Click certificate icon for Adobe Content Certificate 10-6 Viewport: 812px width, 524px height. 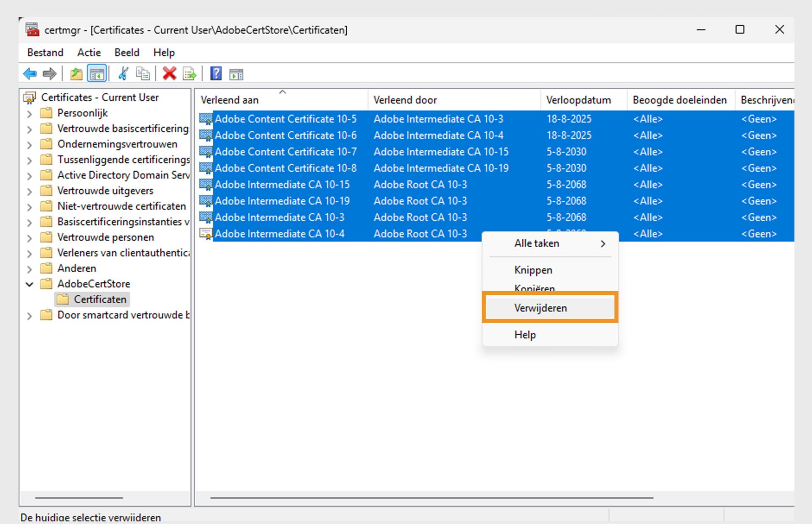(206, 136)
